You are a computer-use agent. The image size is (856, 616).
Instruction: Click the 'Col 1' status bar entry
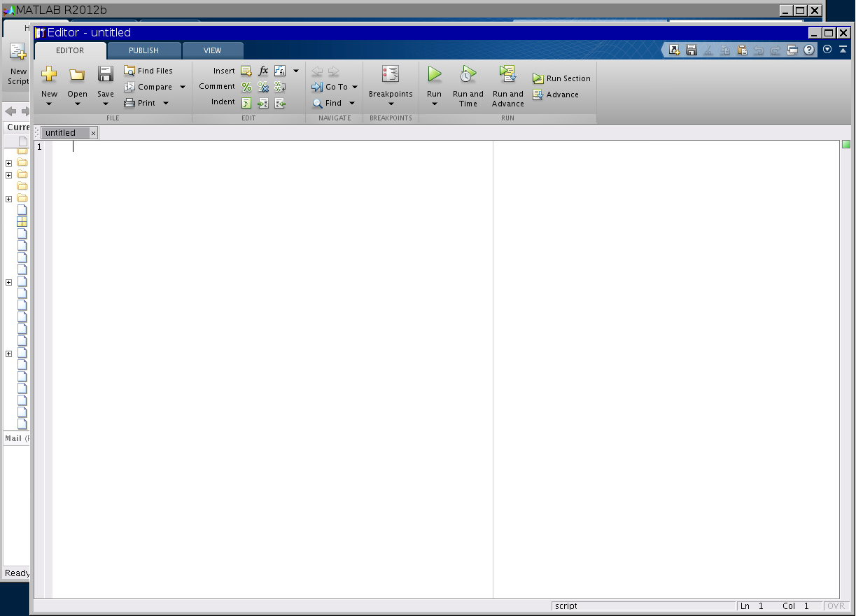coord(796,606)
